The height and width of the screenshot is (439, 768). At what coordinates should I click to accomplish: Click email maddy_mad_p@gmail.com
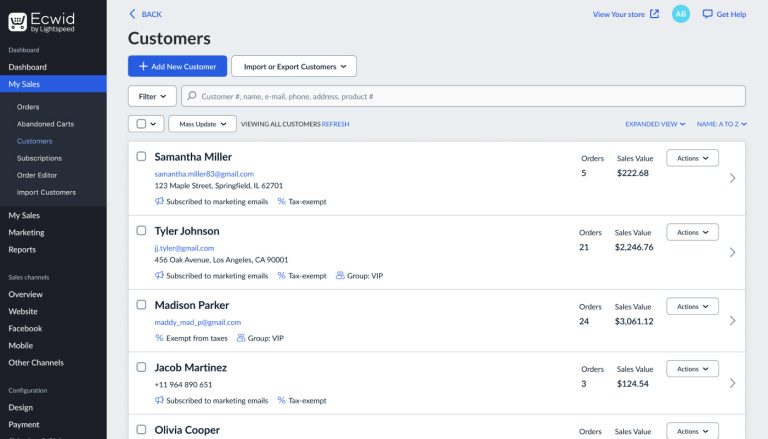pyautogui.click(x=198, y=322)
